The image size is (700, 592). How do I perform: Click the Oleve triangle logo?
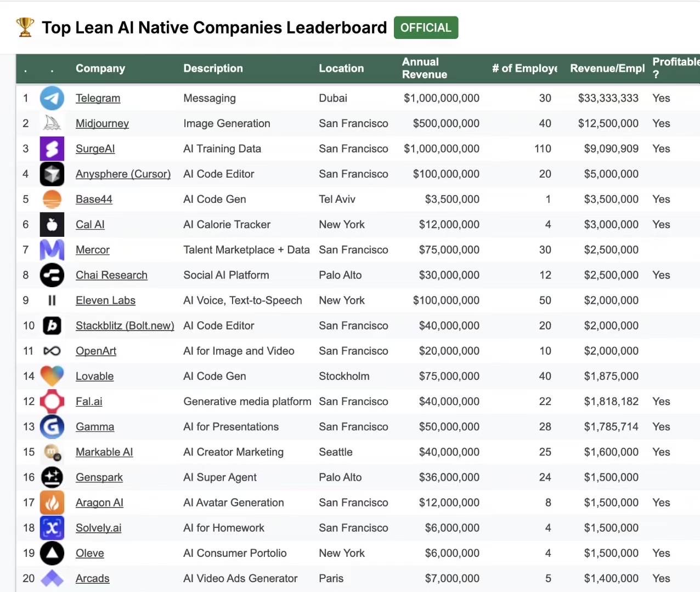click(x=52, y=553)
